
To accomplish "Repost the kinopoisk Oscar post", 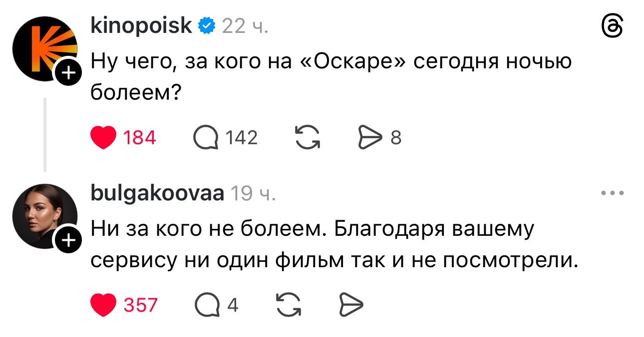I will [x=307, y=138].
